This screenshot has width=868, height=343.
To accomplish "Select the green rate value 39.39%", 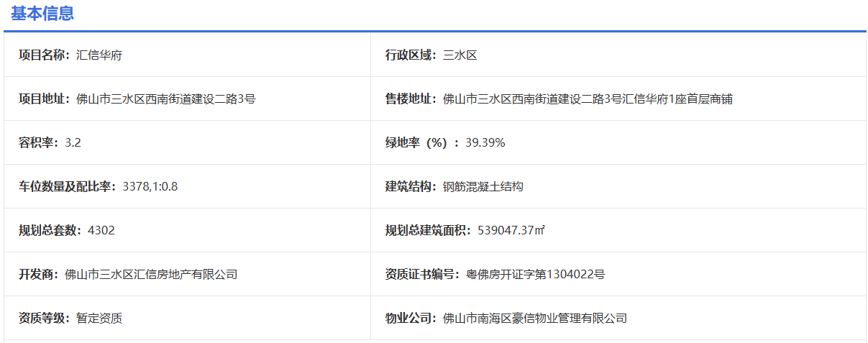I will pos(485,142).
